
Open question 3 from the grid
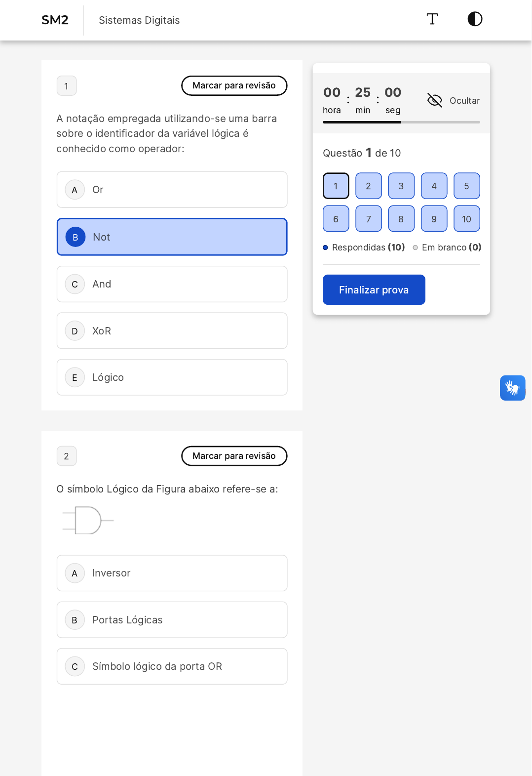click(401, 186)
